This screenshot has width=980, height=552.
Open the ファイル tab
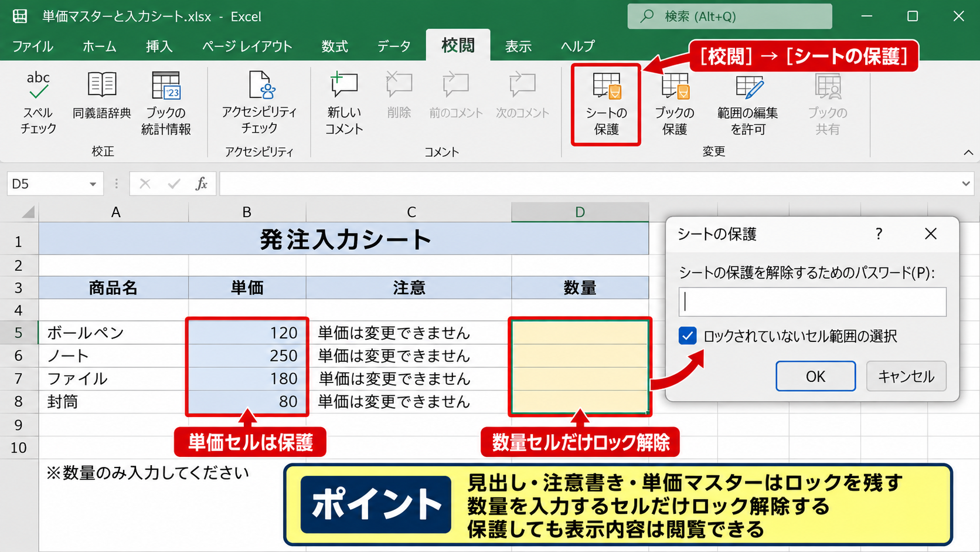(x=32, y=46)
